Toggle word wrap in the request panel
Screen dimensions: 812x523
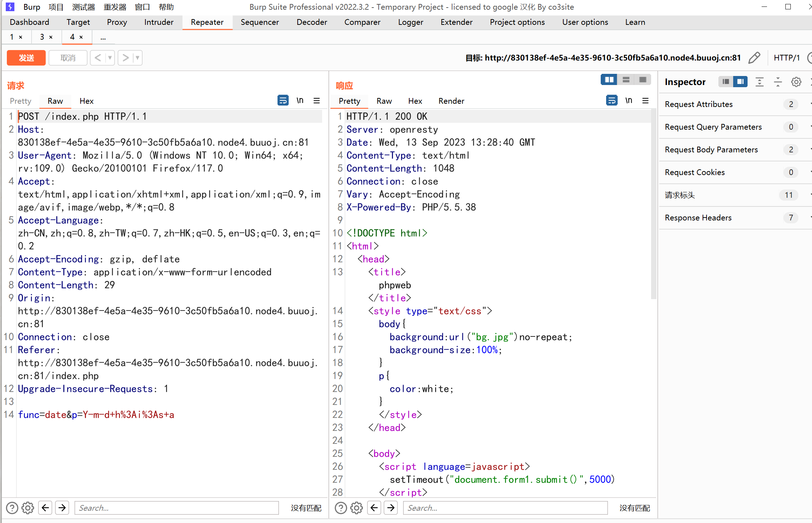pos(283,100)
